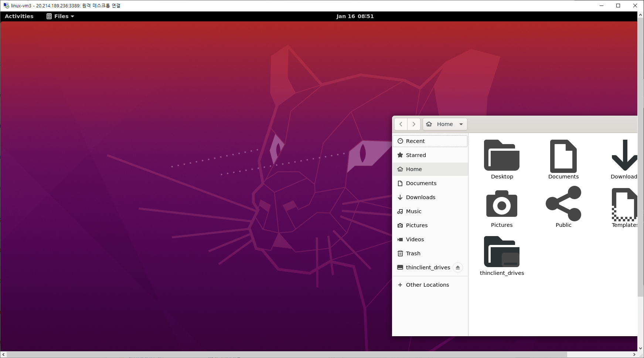
Task: Select Recent in the sidebar
Action: pyautogui.click(x=430, y=141)
